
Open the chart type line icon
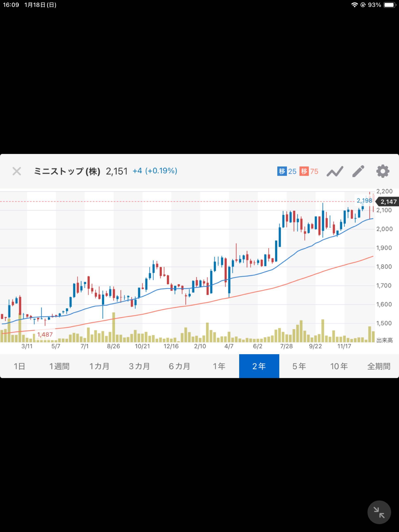point(334,171)
